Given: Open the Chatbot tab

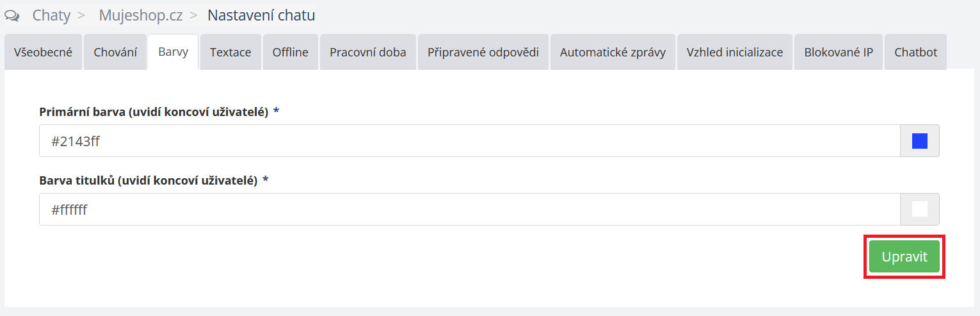Looking at the screenshot, I should click(x=916, y=52).
